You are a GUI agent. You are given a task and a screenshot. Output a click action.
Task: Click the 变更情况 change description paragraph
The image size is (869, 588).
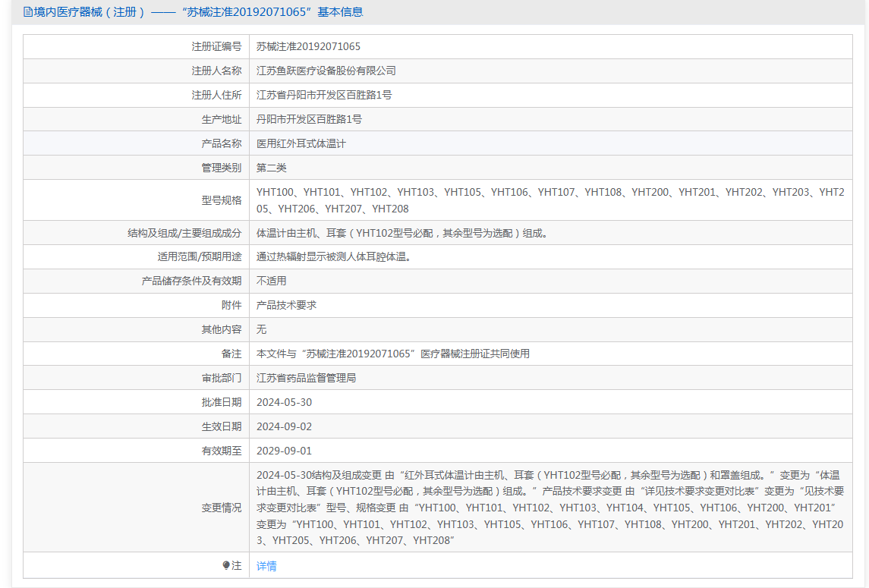tap(550, 508)
